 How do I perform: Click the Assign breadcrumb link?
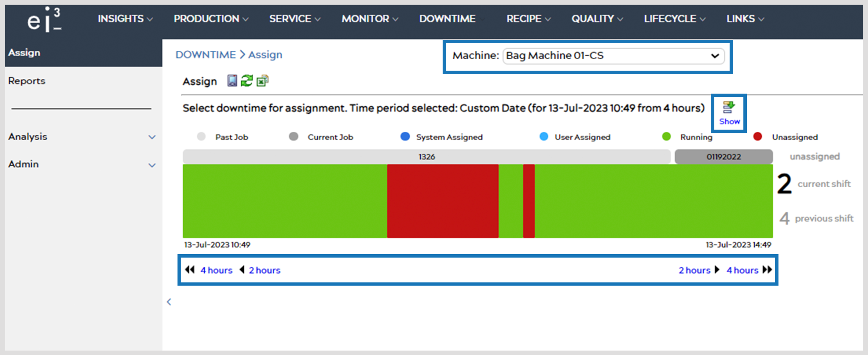click(265, 55)
